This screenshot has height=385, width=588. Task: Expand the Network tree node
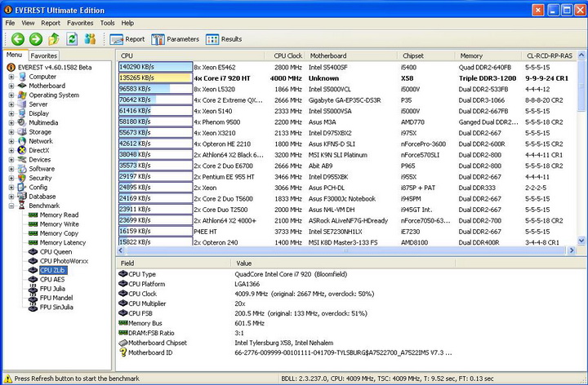tap(11, 141)
